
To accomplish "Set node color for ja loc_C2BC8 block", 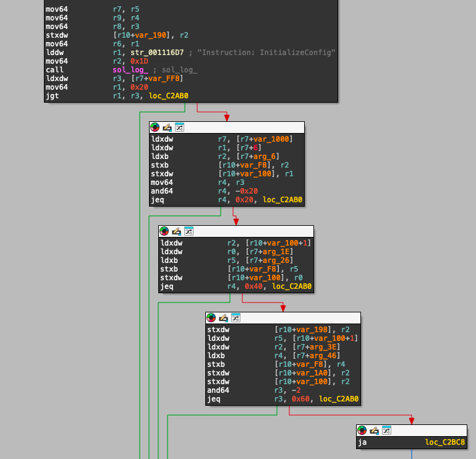I will coord(362,431).
